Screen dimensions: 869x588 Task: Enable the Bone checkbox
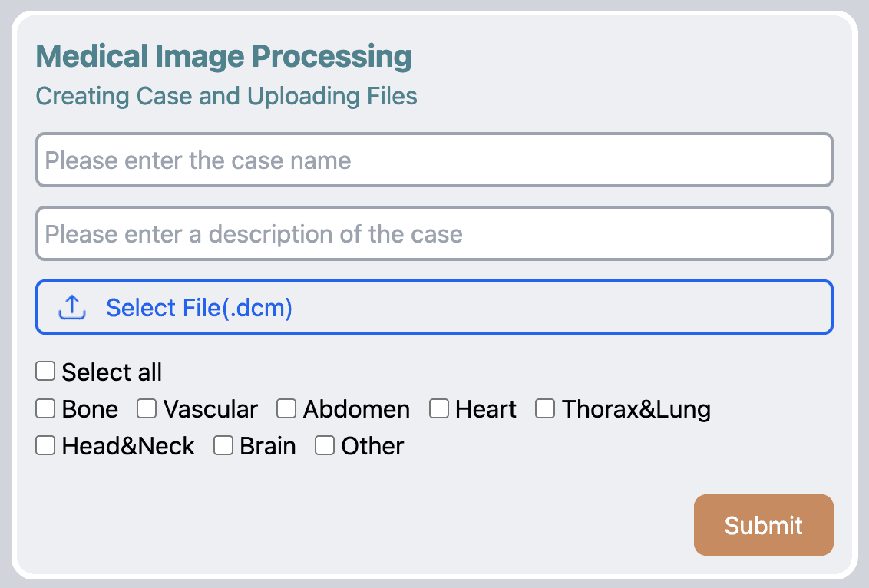(45, 409)
